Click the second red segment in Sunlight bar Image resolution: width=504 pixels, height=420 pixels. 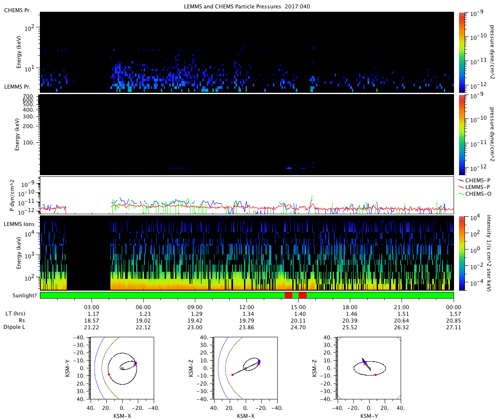click(302, 295)
